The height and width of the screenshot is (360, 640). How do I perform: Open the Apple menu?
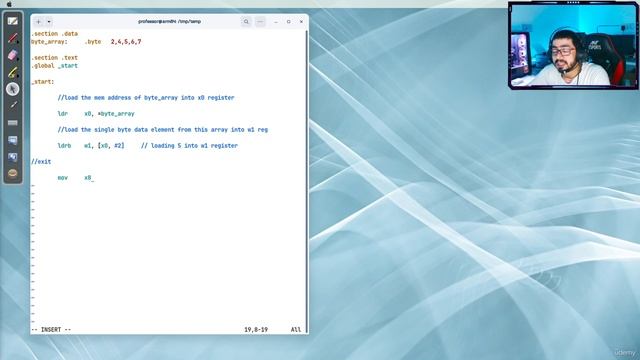(9, 4)
